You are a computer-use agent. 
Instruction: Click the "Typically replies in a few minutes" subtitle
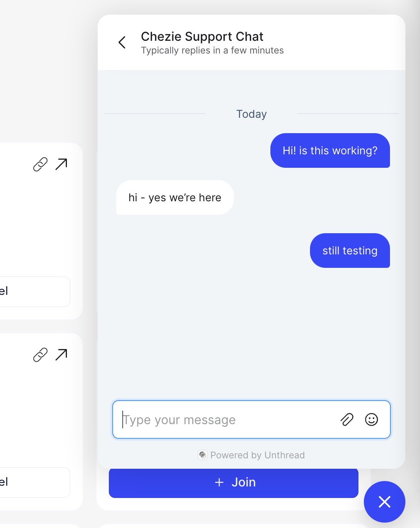(x=212, y=50)
